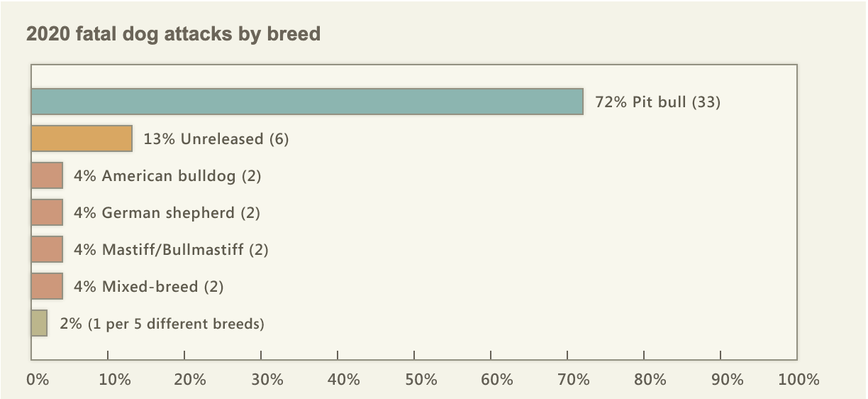Click the 30% axis tick label
This screenshot has height=399, width=868.
pyautogui.click(x=267, y=380)
